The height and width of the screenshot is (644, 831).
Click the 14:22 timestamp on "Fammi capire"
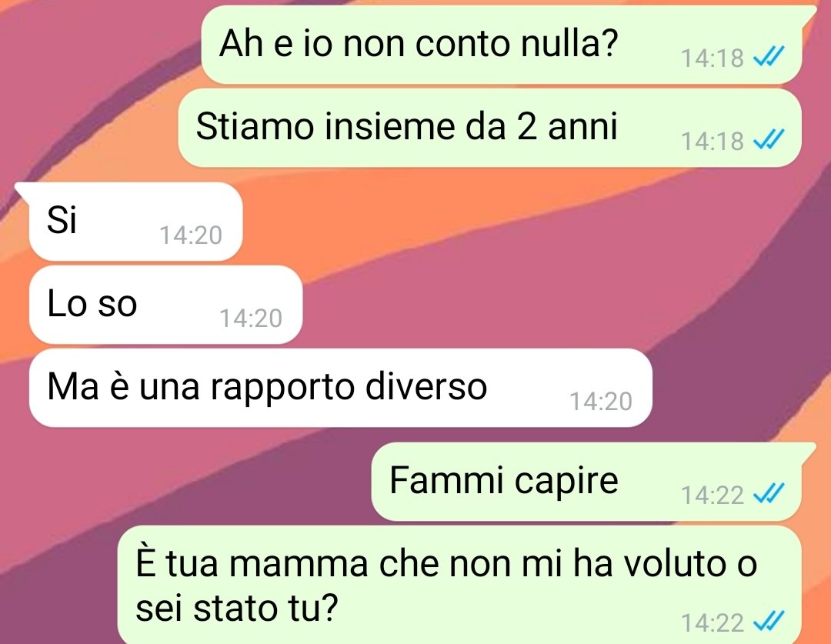click(x=713, y=495)
